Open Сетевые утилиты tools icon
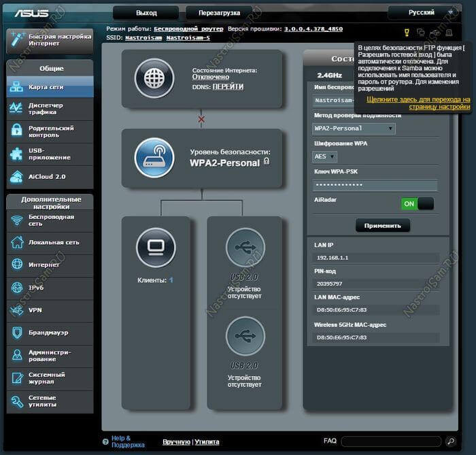 (17, 401)
